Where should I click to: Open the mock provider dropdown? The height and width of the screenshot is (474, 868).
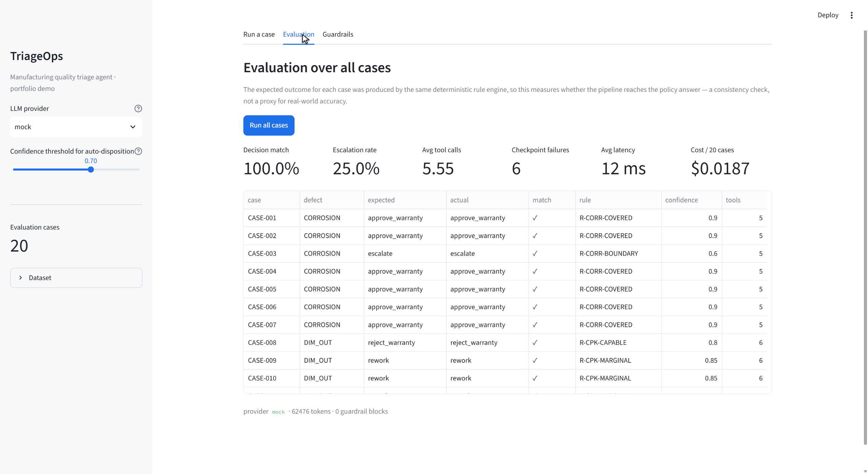(x=76, y=127)
